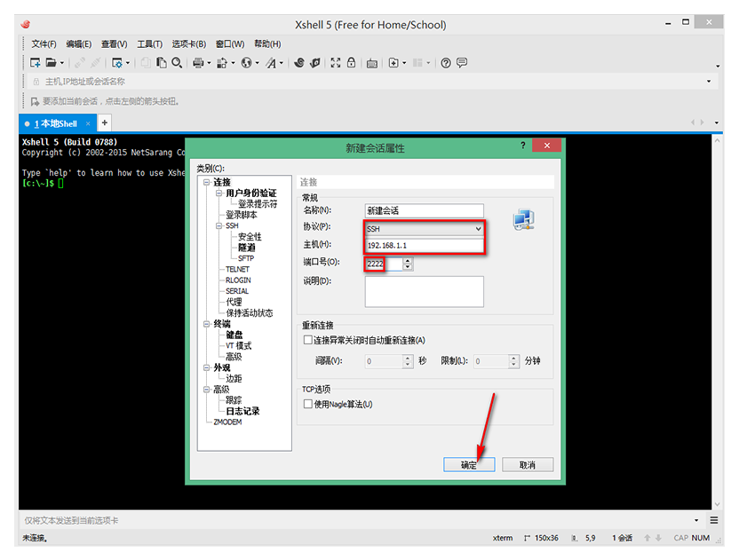This screenshot has width=739, height=560.
Task: Click the 取消 button
Action: coord(527,465)
